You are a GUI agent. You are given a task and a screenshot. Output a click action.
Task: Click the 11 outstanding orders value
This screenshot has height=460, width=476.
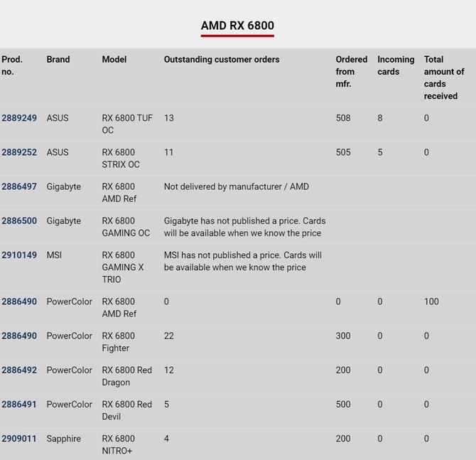[x=169, y=152]
